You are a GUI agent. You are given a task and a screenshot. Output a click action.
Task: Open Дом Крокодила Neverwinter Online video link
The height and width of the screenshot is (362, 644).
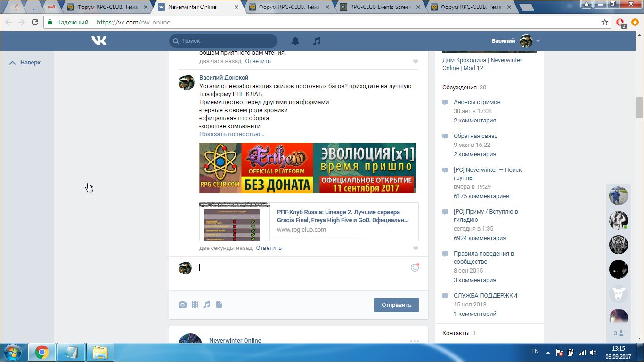pyautogui.click(x=482, y=64)
